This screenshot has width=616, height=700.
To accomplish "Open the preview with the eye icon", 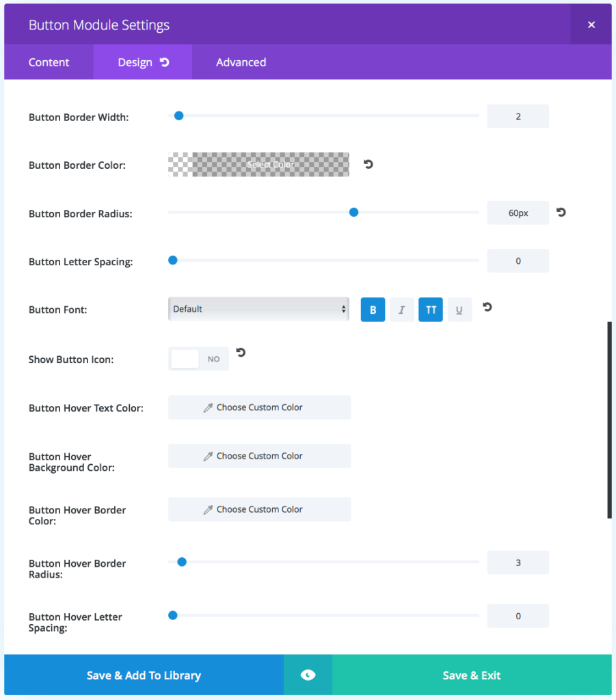I will 307,675.
